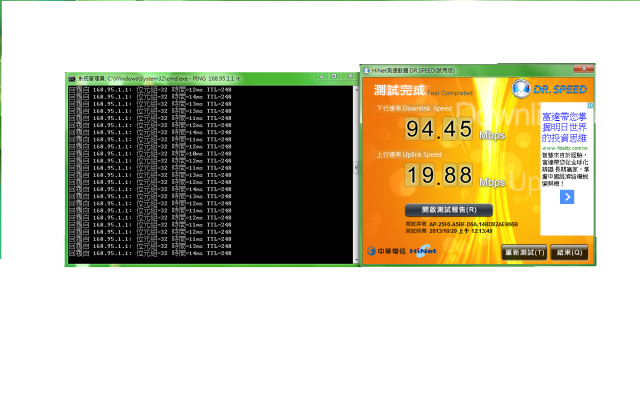This screenshot has height=400, width=640.
Task: Click the test serial number AP-25F6 text
Action: (x=473, y=224)
